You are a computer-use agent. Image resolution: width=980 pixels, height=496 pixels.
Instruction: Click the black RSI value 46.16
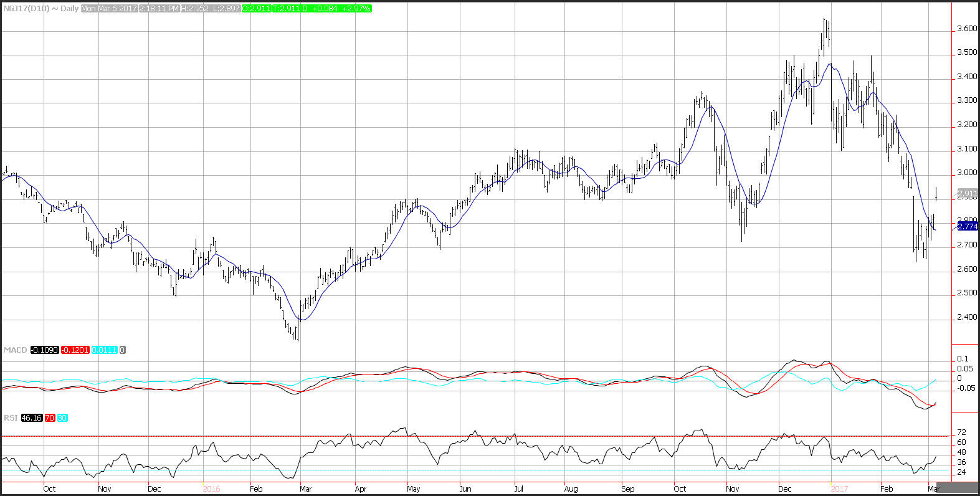coord(32,417)
